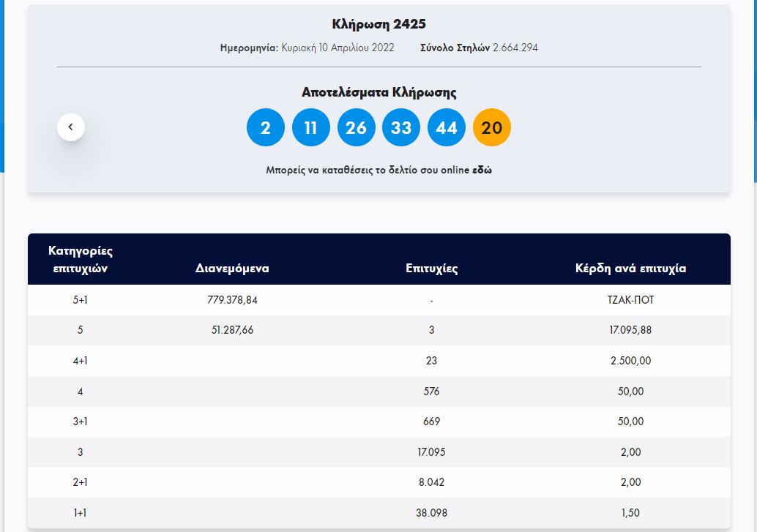Open the online ticket link 'εδώ'

coord(482,170)
